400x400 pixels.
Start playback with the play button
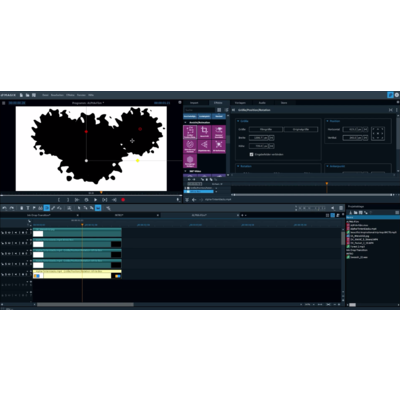tap(95, 200)
